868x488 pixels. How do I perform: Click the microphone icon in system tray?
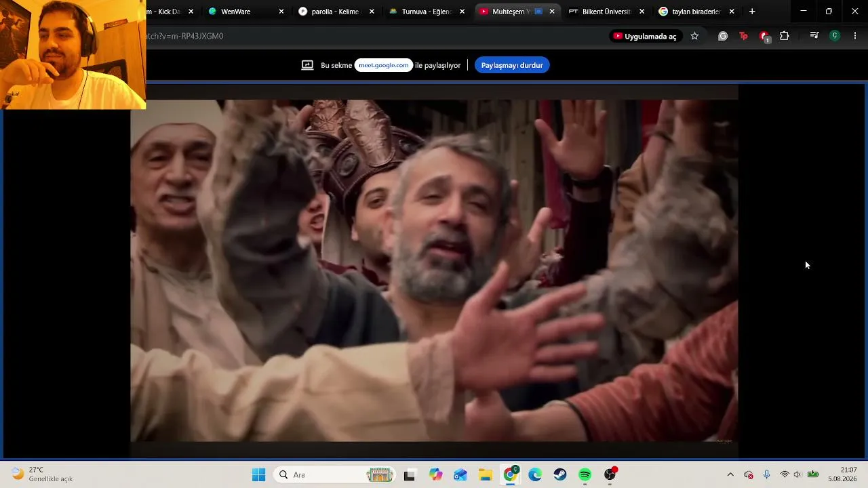point(766,474)
